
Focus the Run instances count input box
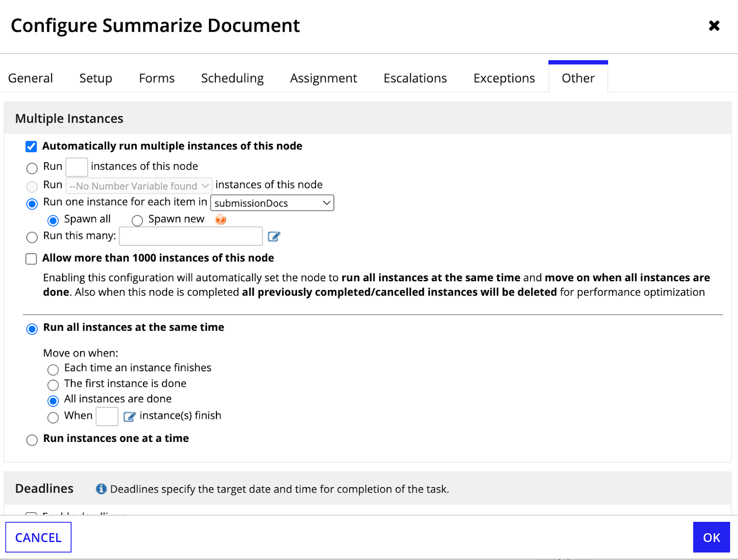(x=77, y=167)
